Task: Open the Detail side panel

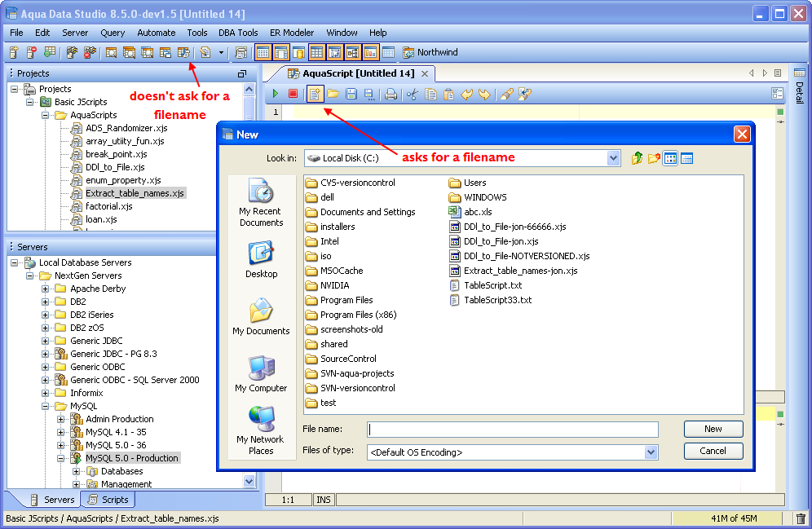Action: click(x=800, y=86)
